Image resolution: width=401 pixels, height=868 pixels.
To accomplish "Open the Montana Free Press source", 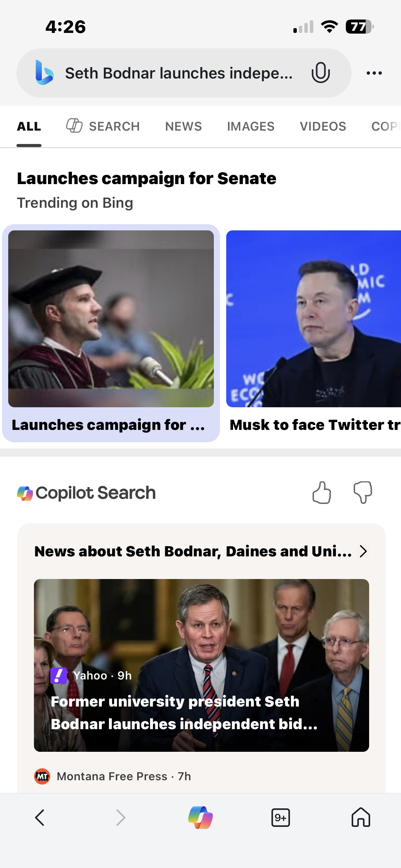I will point(123,776).
